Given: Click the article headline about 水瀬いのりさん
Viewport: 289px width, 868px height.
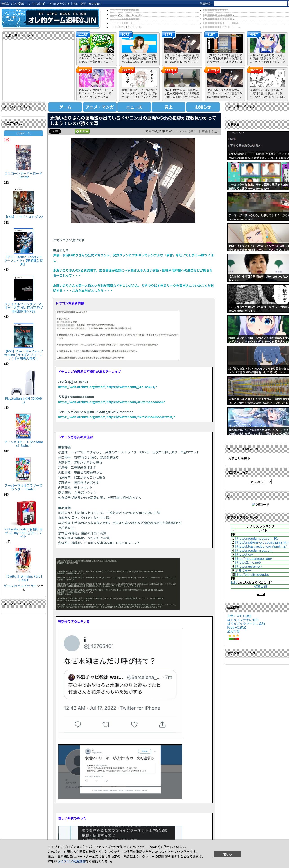Looking at the screenshot, I should coord(133,121).
